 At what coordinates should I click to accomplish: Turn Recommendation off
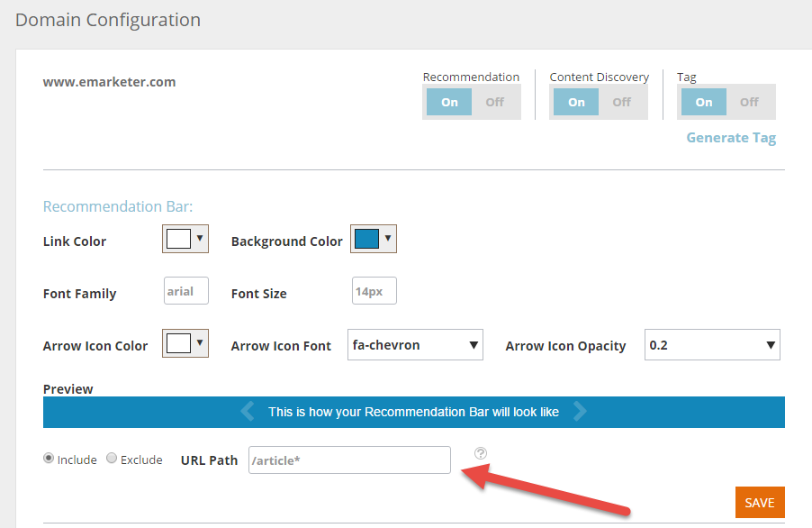(495, 102)
